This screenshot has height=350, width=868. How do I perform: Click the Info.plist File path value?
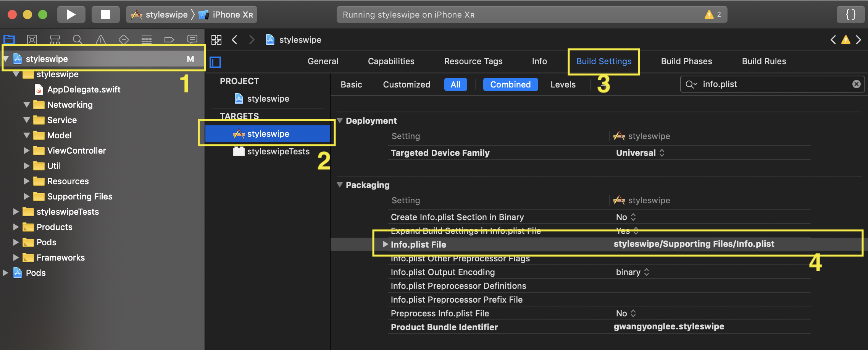coord(694,244)
